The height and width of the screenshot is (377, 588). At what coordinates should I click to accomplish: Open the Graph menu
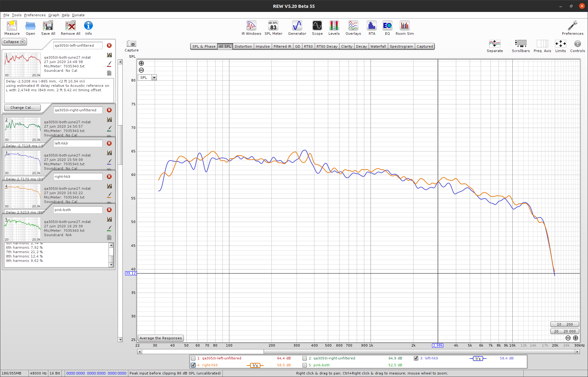pos(54,15)
